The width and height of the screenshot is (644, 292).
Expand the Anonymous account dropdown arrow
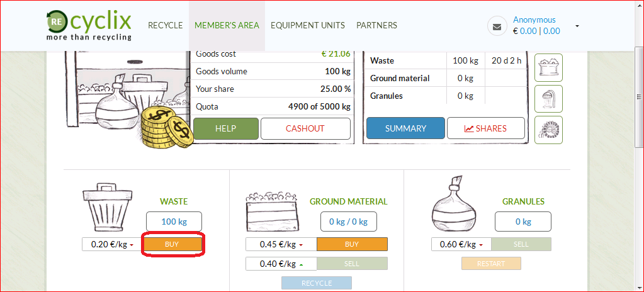(x=577, y=26)
